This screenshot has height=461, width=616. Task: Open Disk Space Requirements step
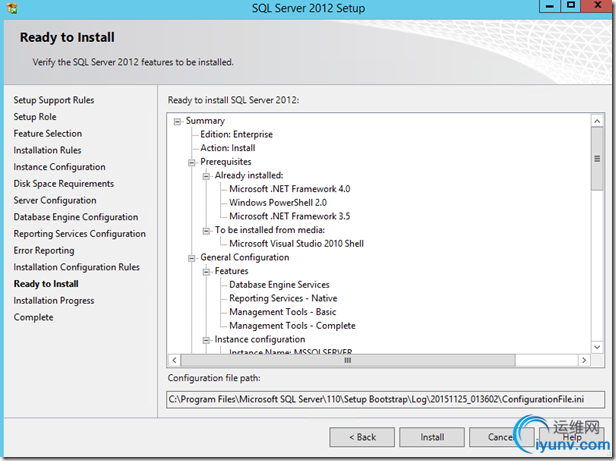click(x=64, y=184)
